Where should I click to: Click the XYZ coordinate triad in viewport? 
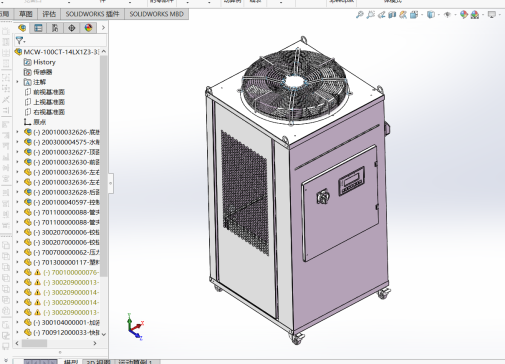(x=135, y=326)
